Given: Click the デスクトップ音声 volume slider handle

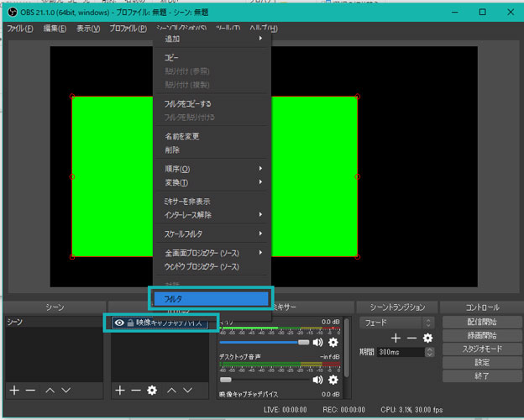Looking at the screenshot, I should [226, 380].
